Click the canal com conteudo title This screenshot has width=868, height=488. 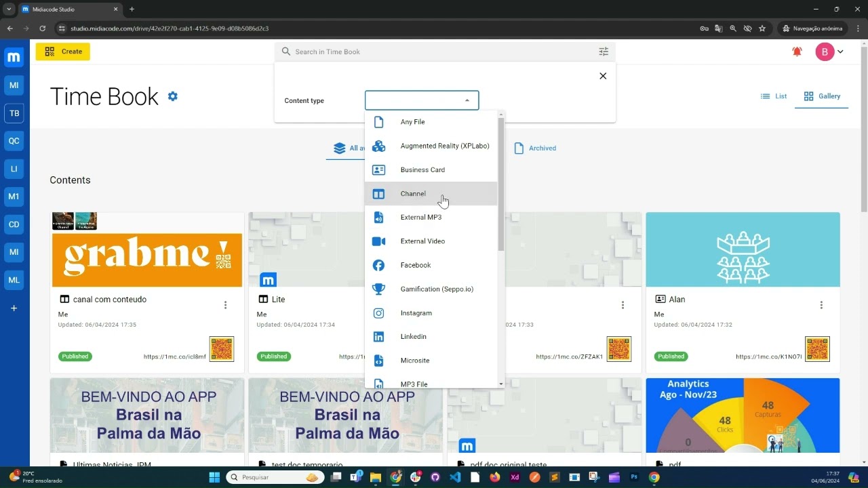pos(110,300)
